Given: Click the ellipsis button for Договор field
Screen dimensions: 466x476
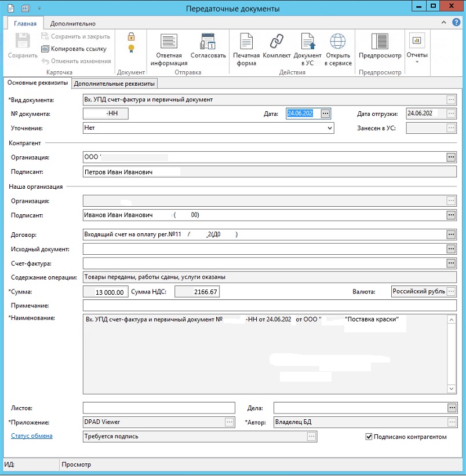Looking at the screenshot, I should [x=451, y=235].
